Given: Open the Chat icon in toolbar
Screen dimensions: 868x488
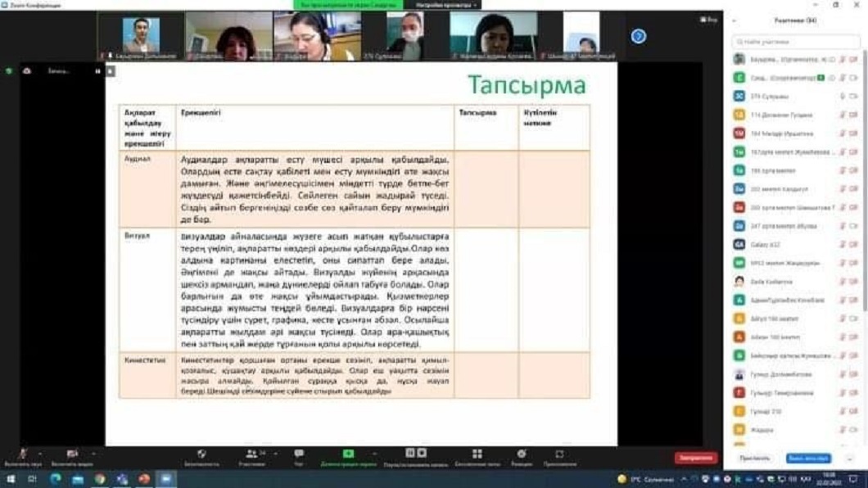Looking at the screenshot, I should [299, 454].
